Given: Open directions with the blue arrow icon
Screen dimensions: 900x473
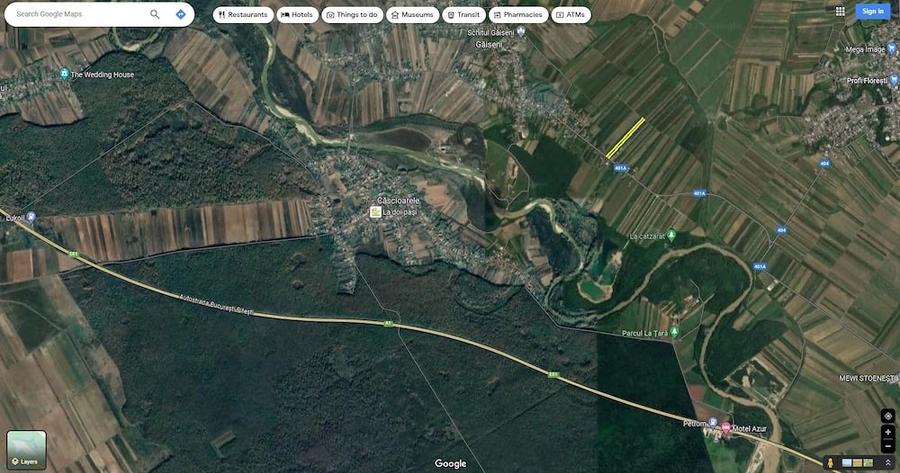Looking at the screenshot, I should click(181, 14).
